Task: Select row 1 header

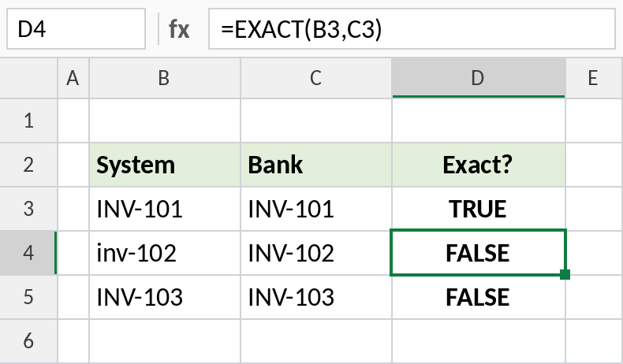Action: [28, 121]
